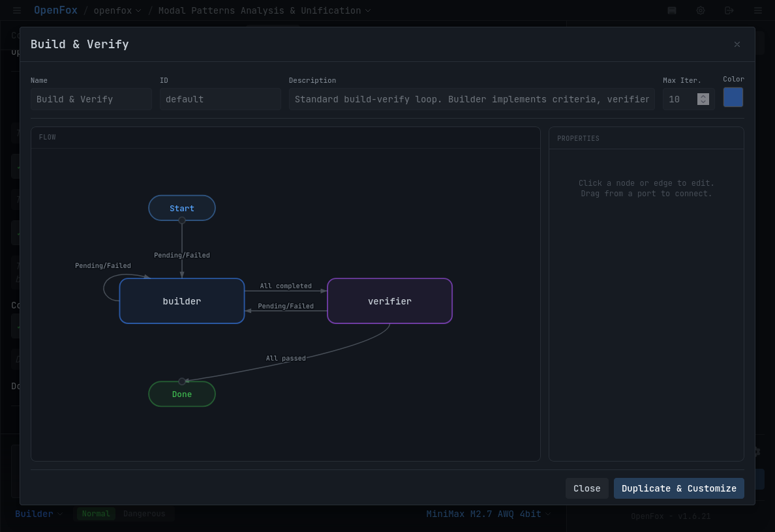Click 'Click a node or edge to edit' hint
The width and height of the screenshot is (775, 532).
point(646,183)
